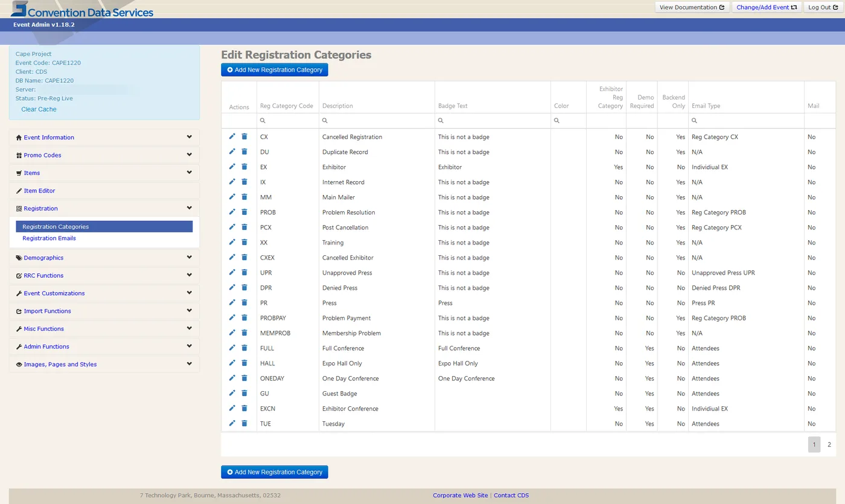Open the Item Editor menu entry
845x504 pixels.
(39, 191)
